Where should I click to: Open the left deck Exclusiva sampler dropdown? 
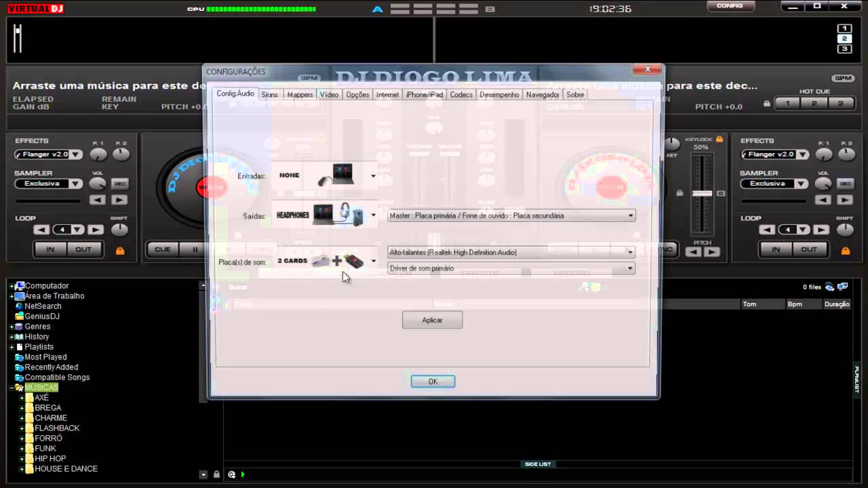click(x=76, y=184)
